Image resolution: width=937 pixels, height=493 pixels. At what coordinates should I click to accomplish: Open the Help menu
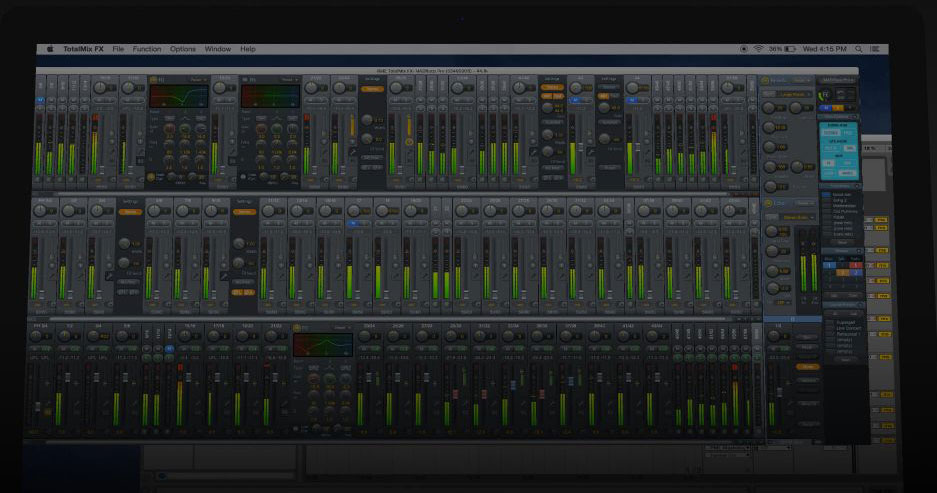pos(247,49)
